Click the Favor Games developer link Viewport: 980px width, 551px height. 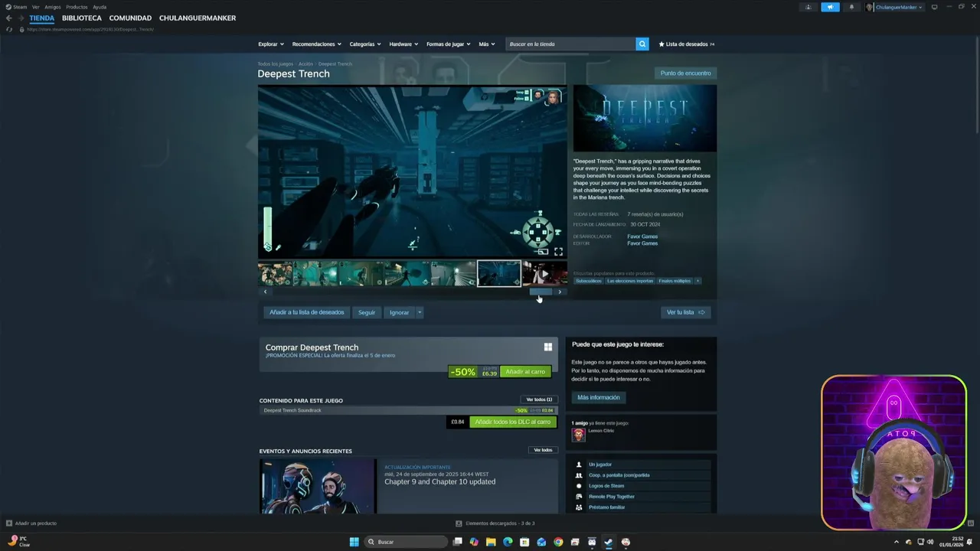(x=642, y=236)
